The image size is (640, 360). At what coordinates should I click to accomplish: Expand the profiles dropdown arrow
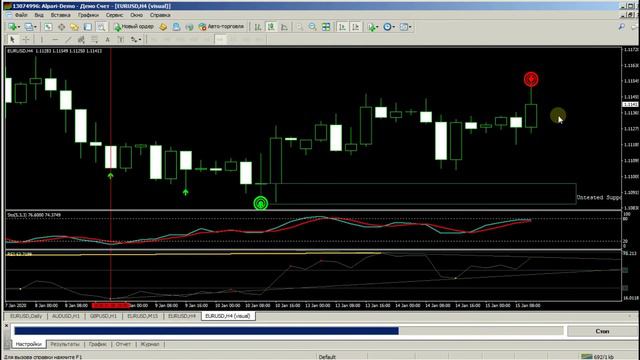35,27
